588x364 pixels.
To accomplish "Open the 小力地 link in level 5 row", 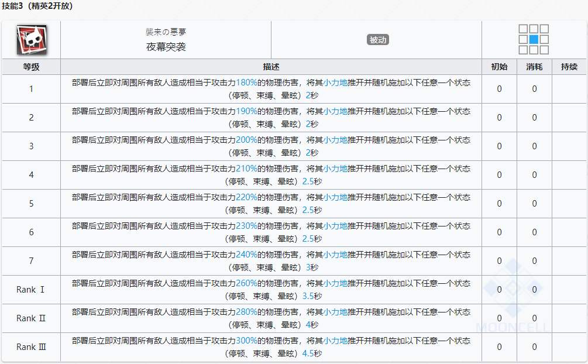I will pos(336,197).
